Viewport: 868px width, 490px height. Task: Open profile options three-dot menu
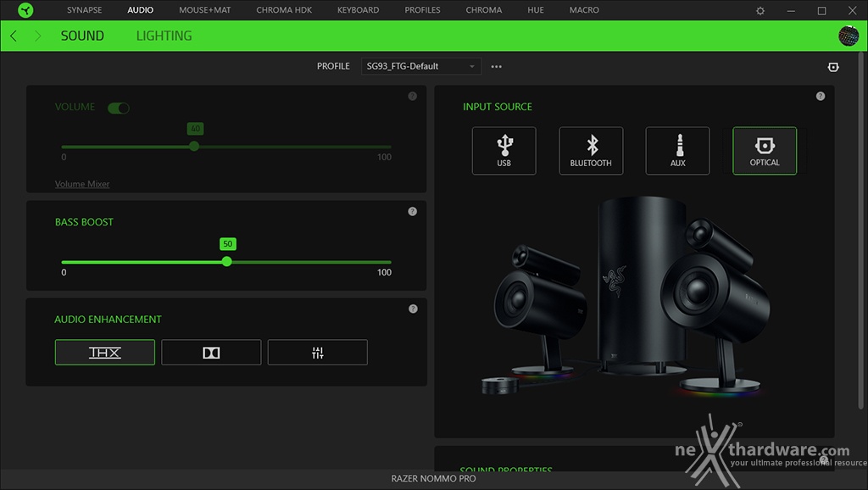coord(497,66)
